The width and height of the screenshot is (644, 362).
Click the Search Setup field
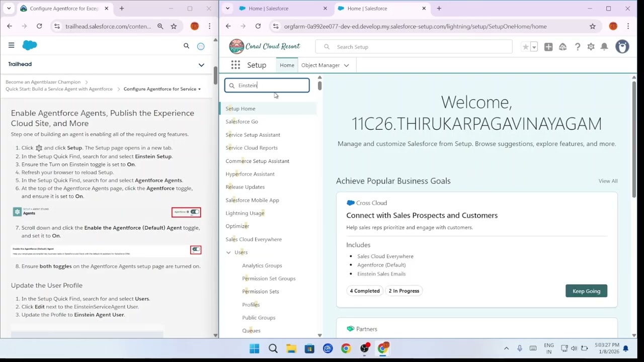pos(414,47)
